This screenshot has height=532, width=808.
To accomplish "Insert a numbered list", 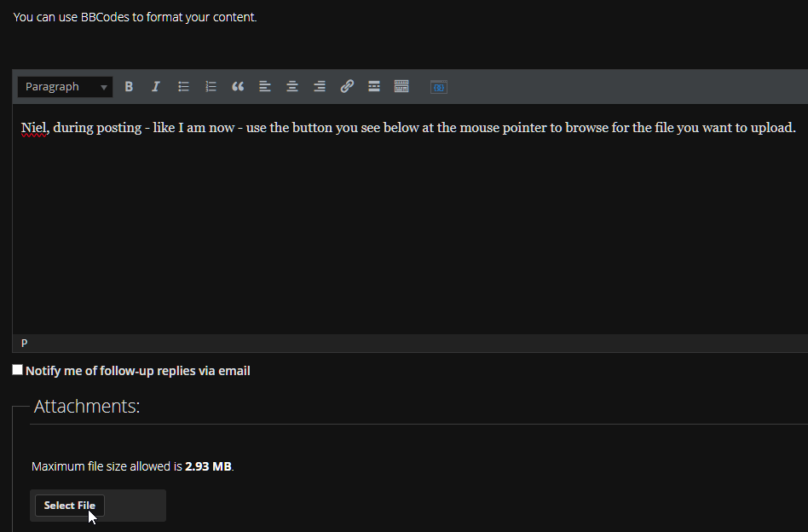I will (211, 87).
